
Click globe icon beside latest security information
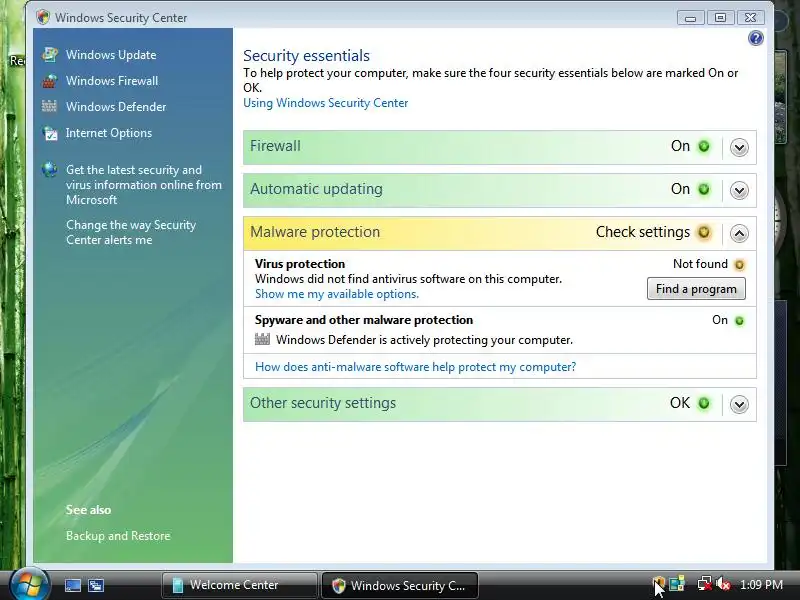49,169
